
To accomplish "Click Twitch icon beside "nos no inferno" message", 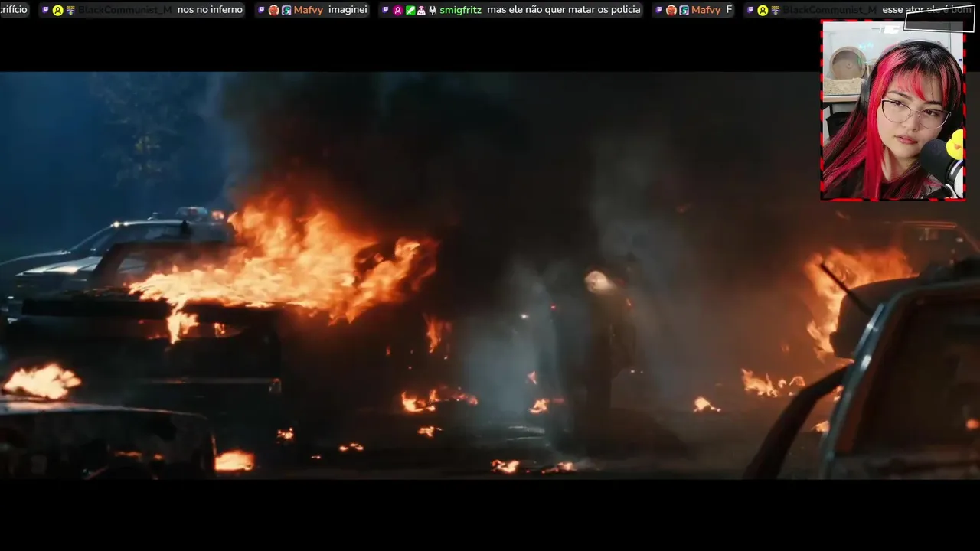I will point(46,10).
